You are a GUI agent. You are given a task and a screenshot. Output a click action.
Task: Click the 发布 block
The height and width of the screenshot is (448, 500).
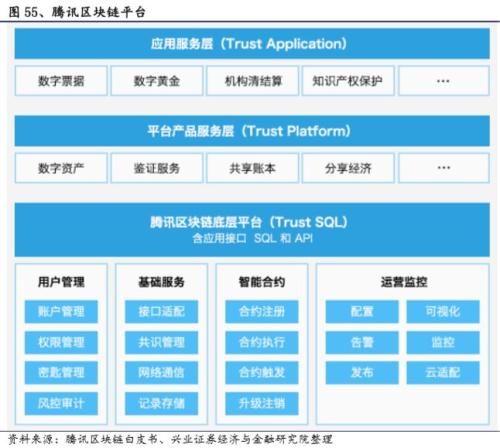click(362, 373)
